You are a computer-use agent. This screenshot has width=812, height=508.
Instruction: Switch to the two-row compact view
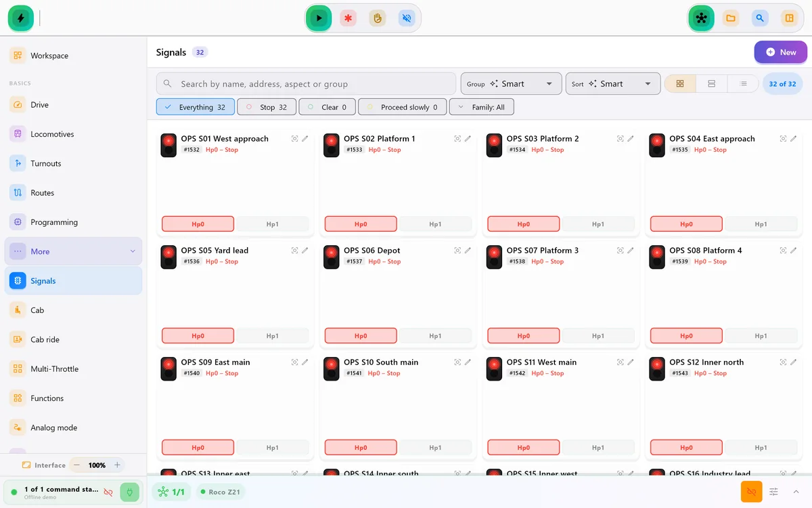[x=711, y=84]
